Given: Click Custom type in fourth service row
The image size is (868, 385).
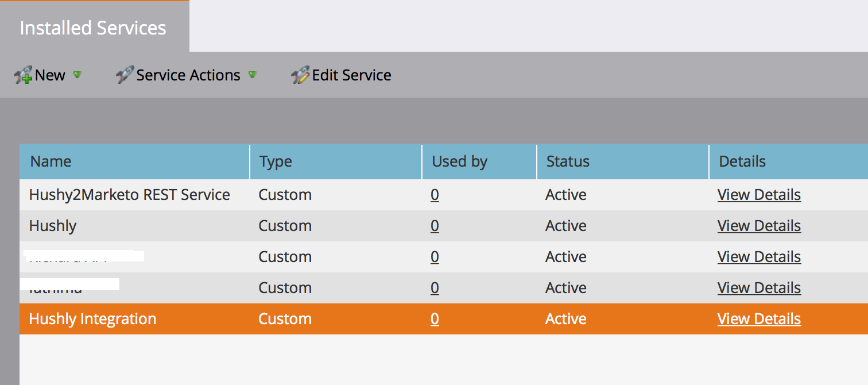Looking at the screenshot, I should pyautogui.click(x=285, y=288).
